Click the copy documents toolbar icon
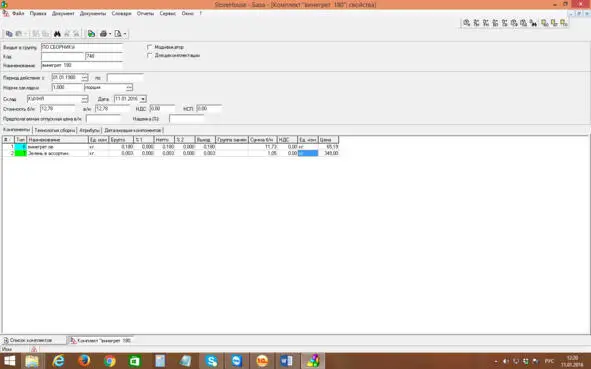Screen dimensions: 591x369 click(x=9, y=34)
